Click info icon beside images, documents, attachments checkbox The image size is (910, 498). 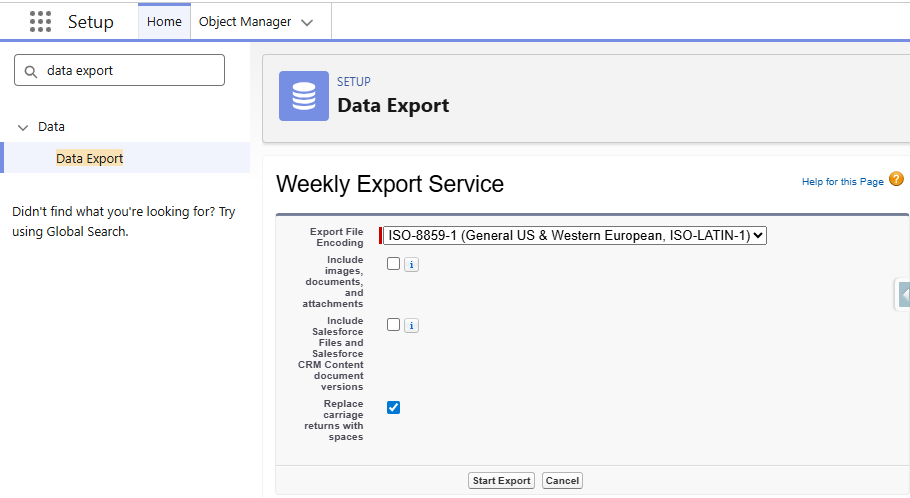click(x=411, y=265)
